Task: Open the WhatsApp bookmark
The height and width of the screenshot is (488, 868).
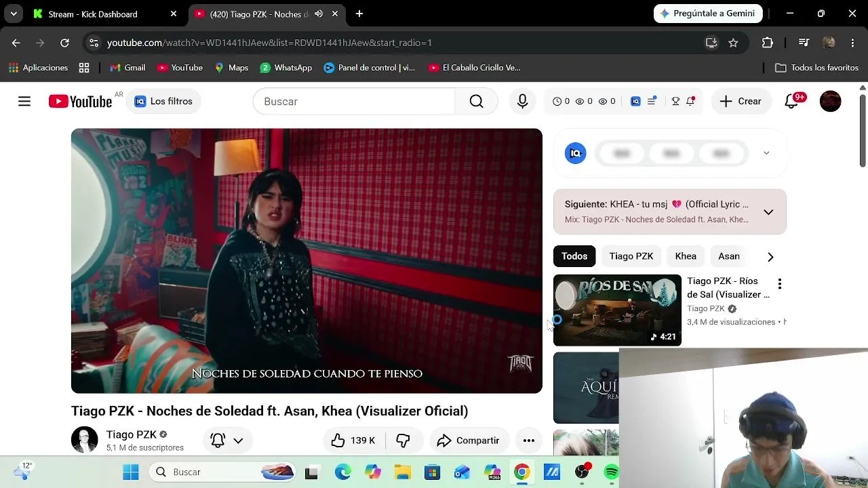Action: click(x=286, y=68)
